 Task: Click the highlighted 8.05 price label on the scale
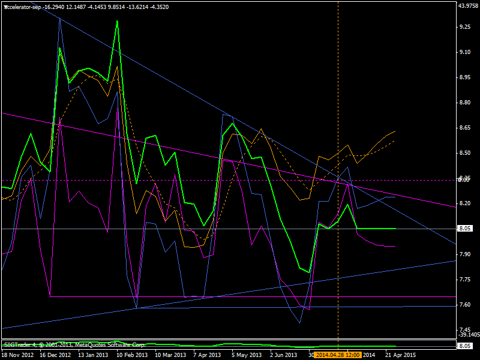pos(465,229)
